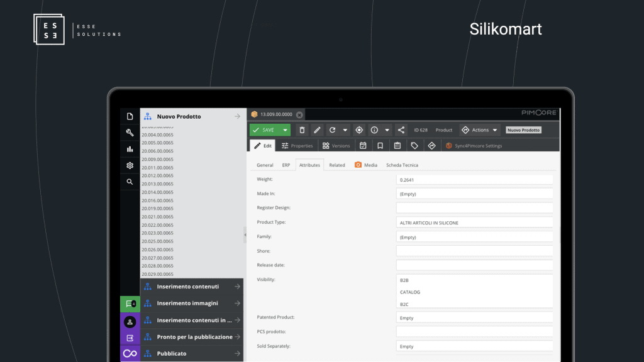The height and width of the screenshot is (362, 644).
Task: Show object info with info icon
Action: click(374, 130)
